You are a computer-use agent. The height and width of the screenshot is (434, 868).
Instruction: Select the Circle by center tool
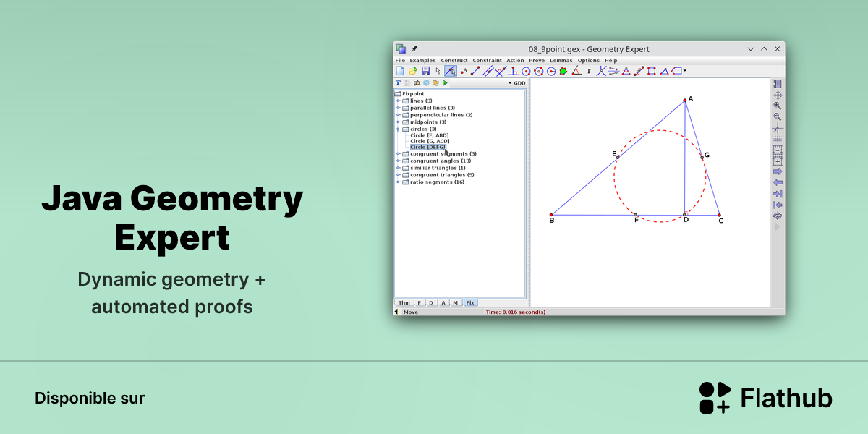coord(527,71)
